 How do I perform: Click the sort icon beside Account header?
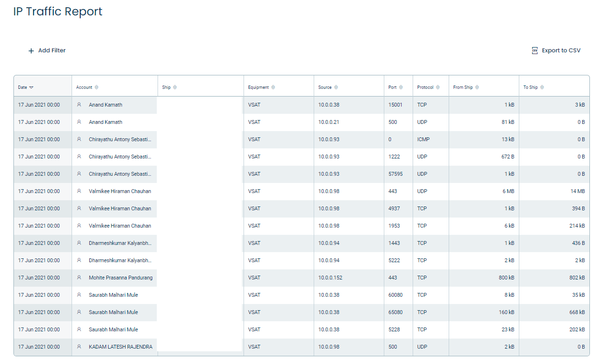point(97,87)
